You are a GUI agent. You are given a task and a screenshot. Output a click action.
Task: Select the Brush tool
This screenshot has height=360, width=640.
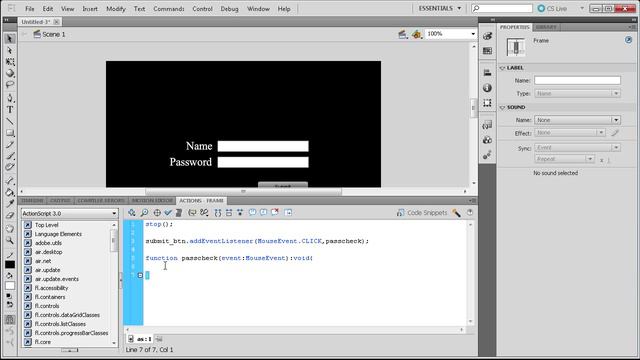[x=10, y=156]
